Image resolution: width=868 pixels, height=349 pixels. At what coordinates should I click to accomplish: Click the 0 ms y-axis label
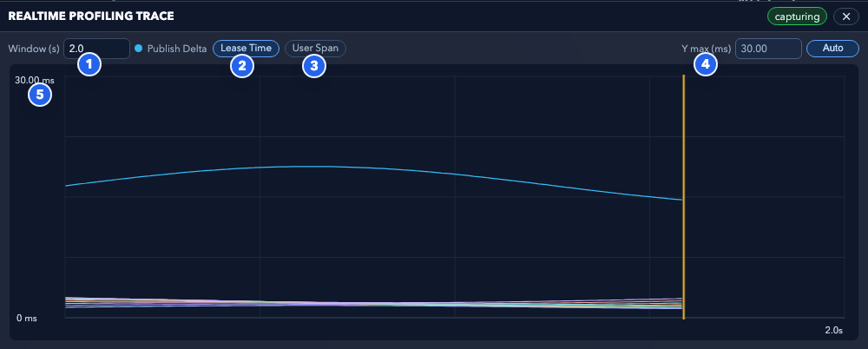pyautogui.click(x=27, y=319)
